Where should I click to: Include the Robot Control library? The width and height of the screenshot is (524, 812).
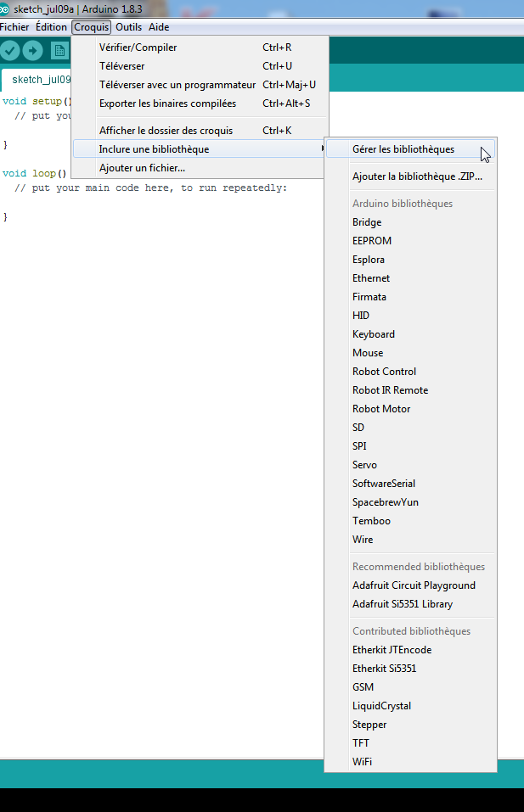[x=410, y=372]
